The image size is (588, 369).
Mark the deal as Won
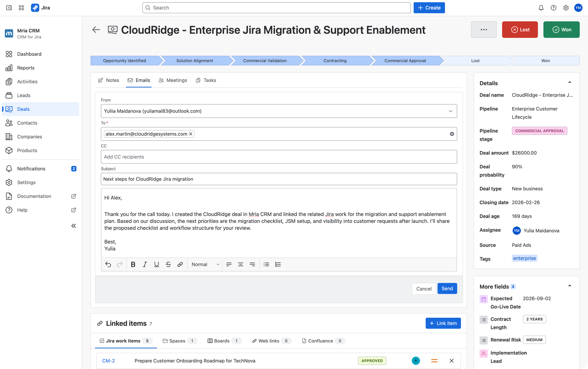tap(561, 30)
